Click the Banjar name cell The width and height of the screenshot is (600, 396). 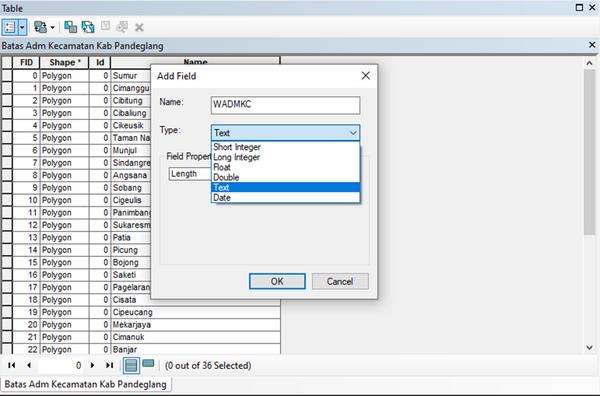pyautogui.click(x=195, y=350)
